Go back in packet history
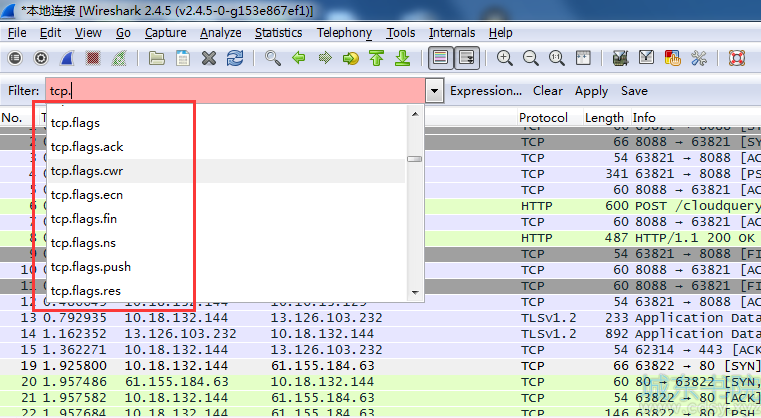 (x=298, y=58)
